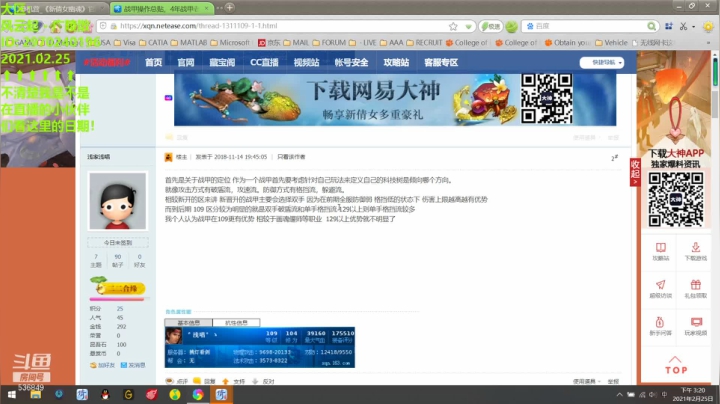The width and height of the screenshot is (720, 404).
Task: Show hidden system tray icons
Action: [x=619, y=395]
